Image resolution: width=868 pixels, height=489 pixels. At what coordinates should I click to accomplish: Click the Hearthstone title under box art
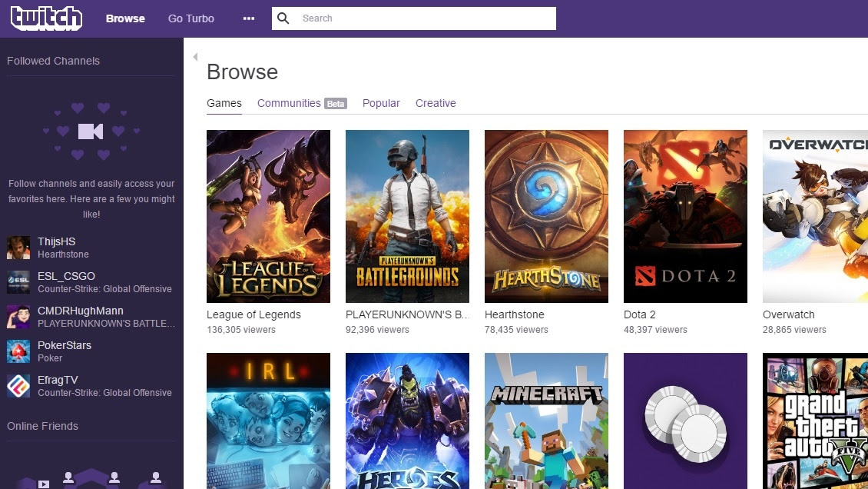coord(514,314)
